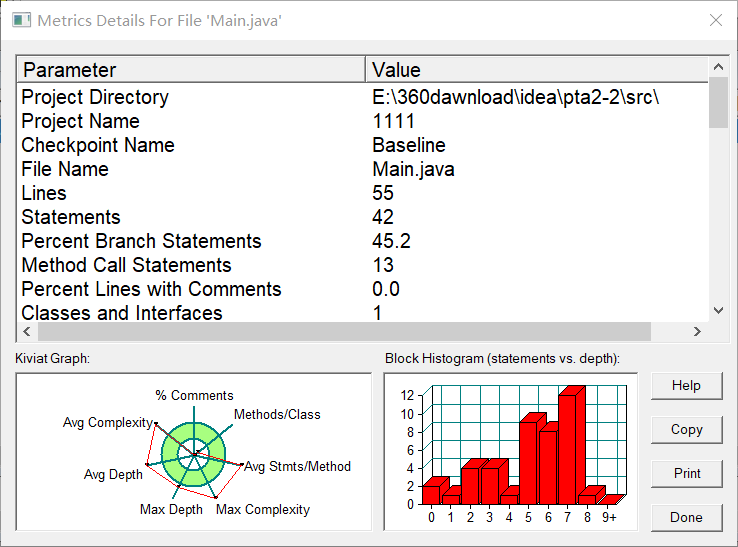Click the Avg Depth label in Kiviat graph
Screen dimensions: 738x547
click(113, 475)
